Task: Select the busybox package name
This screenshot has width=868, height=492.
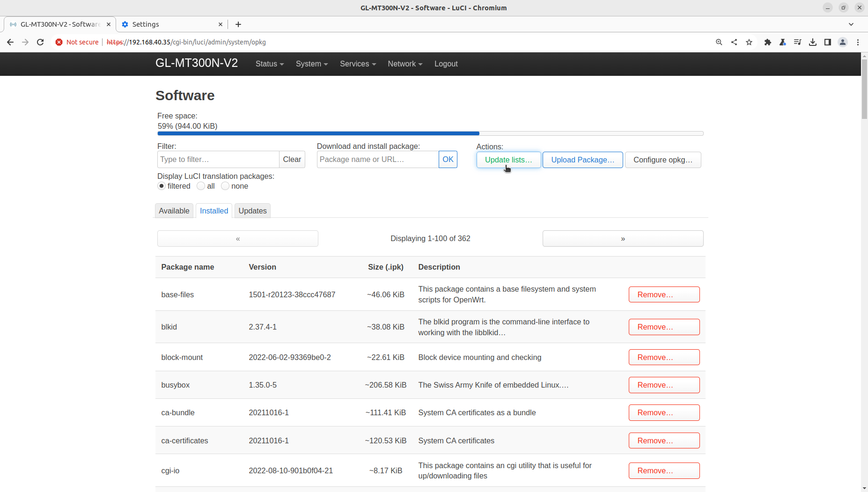Action: point(175,385)
